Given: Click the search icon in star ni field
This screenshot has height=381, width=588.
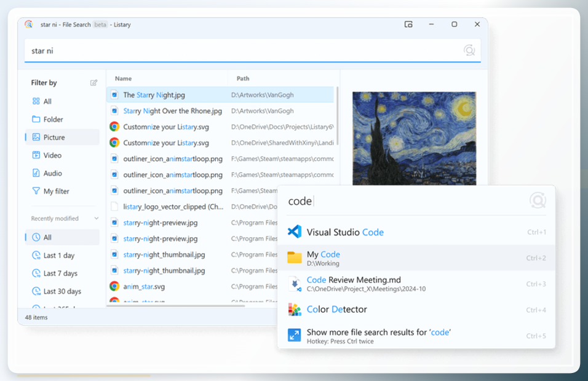Looking at the screenshot, I should pos(469,50).
